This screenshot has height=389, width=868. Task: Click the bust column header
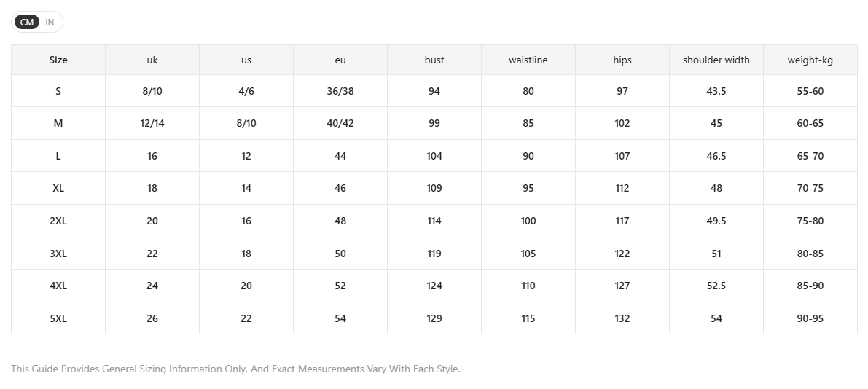[434, 60]
